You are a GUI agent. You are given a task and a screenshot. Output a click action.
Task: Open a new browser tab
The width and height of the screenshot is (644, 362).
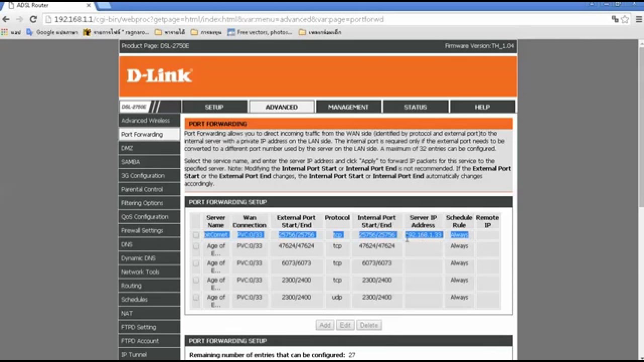pos(103,6)
